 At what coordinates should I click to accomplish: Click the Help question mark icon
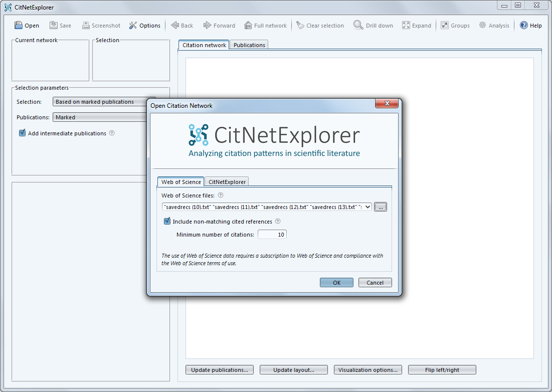(x=524, y=26)
